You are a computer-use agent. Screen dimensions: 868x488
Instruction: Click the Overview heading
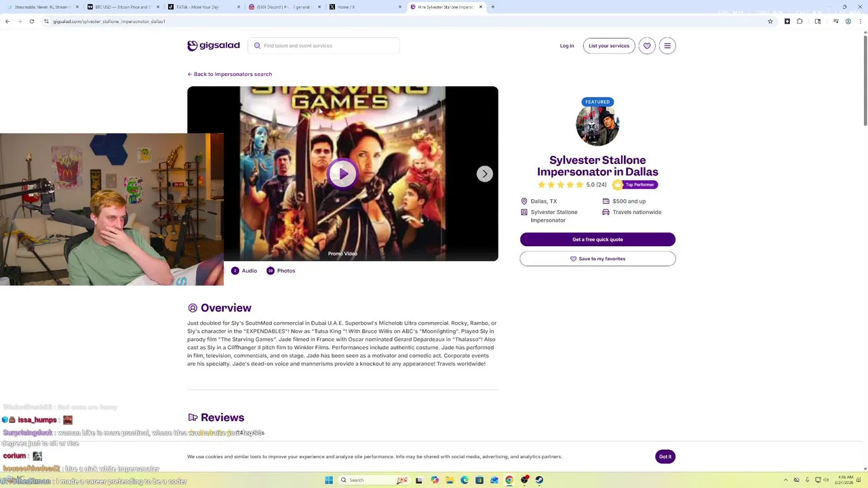pos(226,308)
